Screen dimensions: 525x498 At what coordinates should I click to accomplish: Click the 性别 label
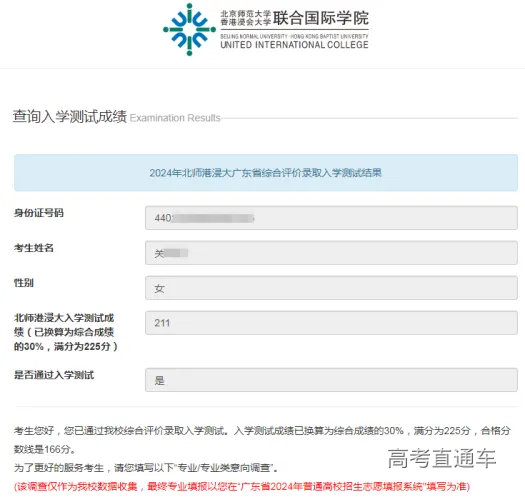(x=23, y=283)
